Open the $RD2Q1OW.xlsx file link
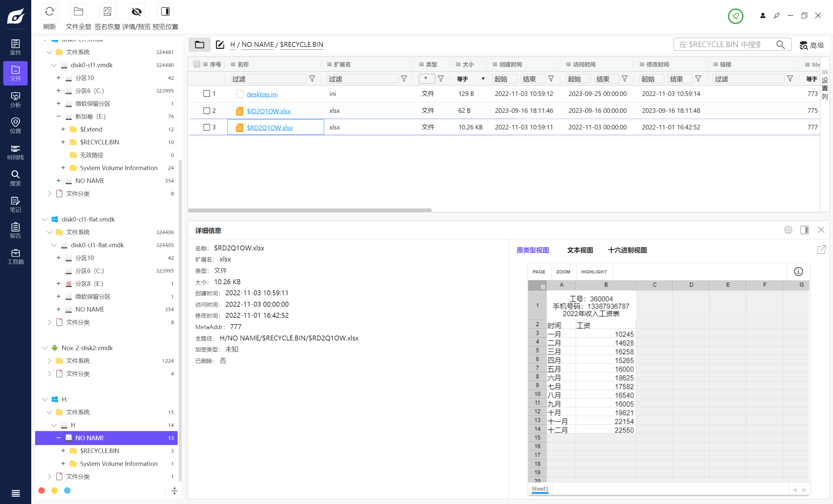This screenshot has width=833, height=504. (269, 128)
